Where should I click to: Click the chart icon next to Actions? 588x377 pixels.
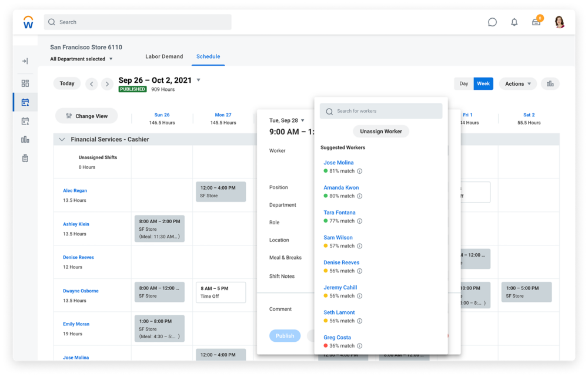pos(550,84)
